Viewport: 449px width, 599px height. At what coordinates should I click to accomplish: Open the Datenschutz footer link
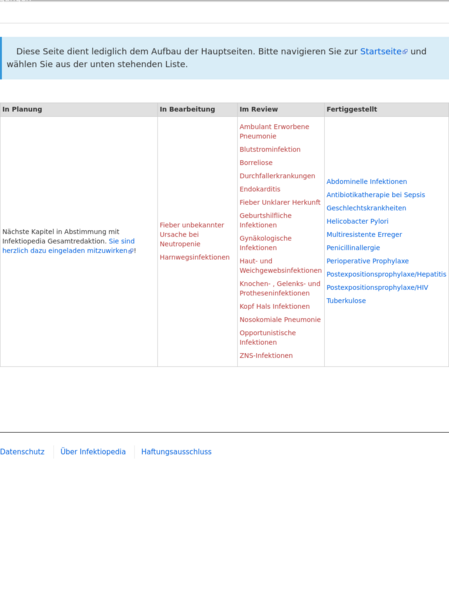point(22,452)
